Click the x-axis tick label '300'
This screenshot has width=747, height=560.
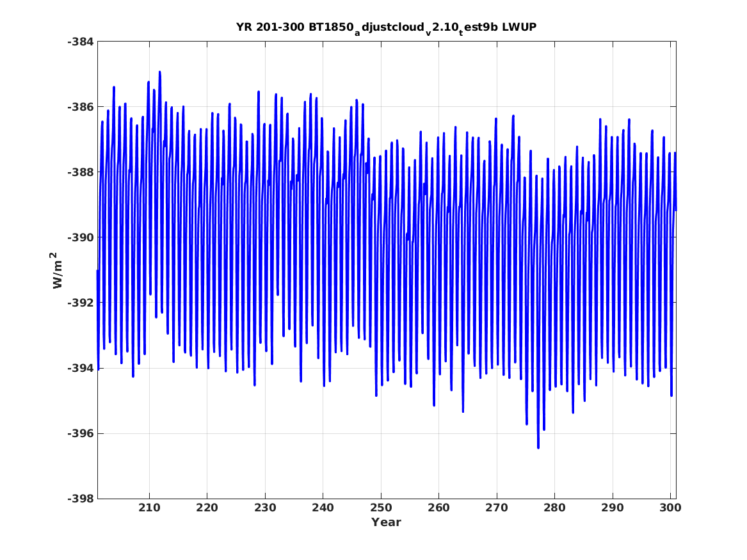click(670, 508)
